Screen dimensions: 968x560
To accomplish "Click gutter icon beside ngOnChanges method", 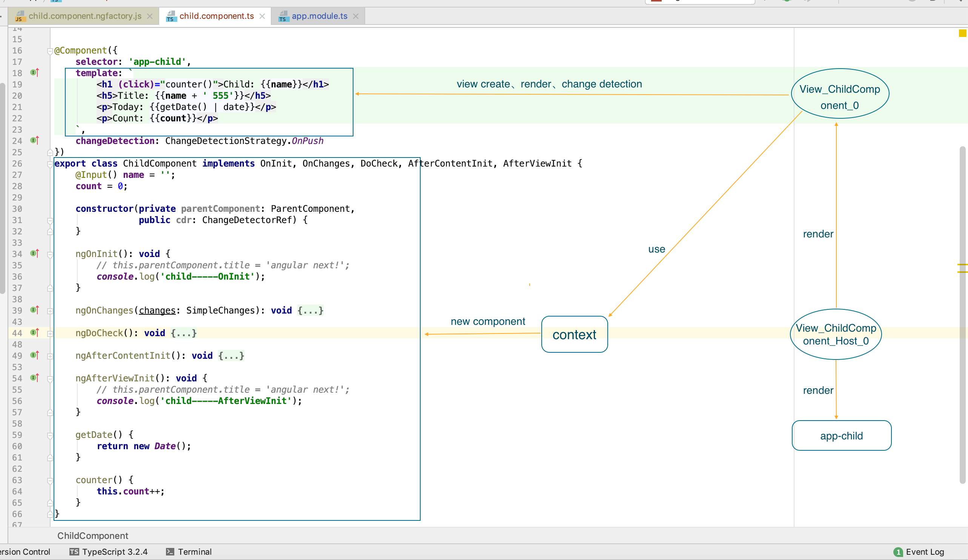I will click(x=35, y=310).
